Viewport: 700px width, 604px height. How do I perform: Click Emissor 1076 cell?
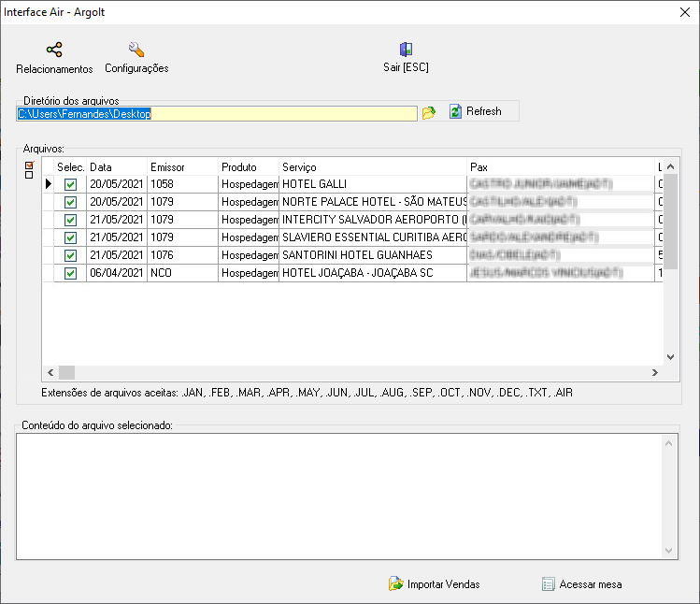(182, 255)
